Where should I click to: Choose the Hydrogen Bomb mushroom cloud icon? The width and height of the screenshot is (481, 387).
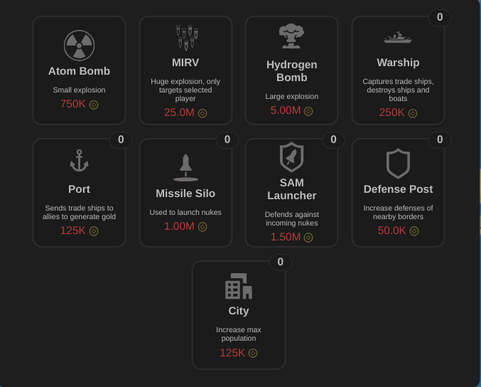tap(291, 36)
